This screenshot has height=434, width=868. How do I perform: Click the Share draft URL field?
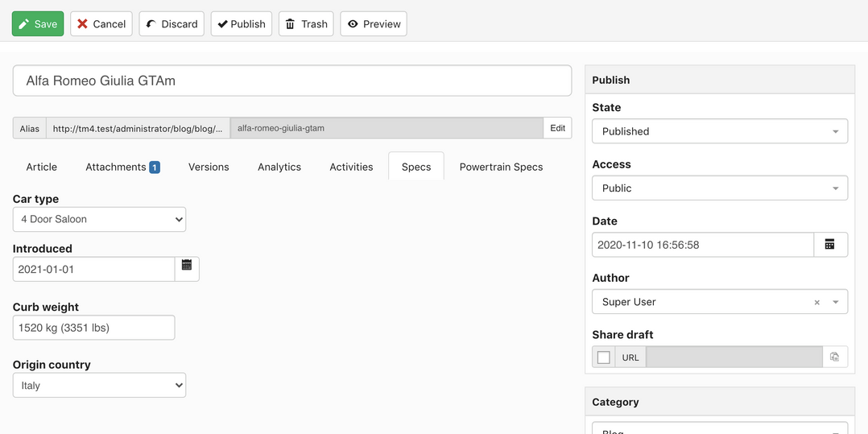pyautogui.click(x=734, y=357)
